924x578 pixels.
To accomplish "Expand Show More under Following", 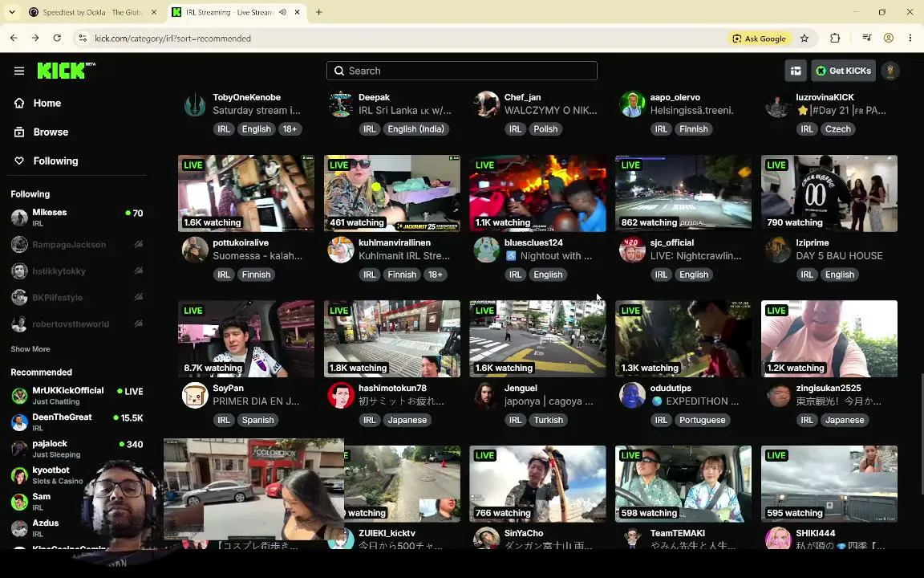I will click(30, 349).
